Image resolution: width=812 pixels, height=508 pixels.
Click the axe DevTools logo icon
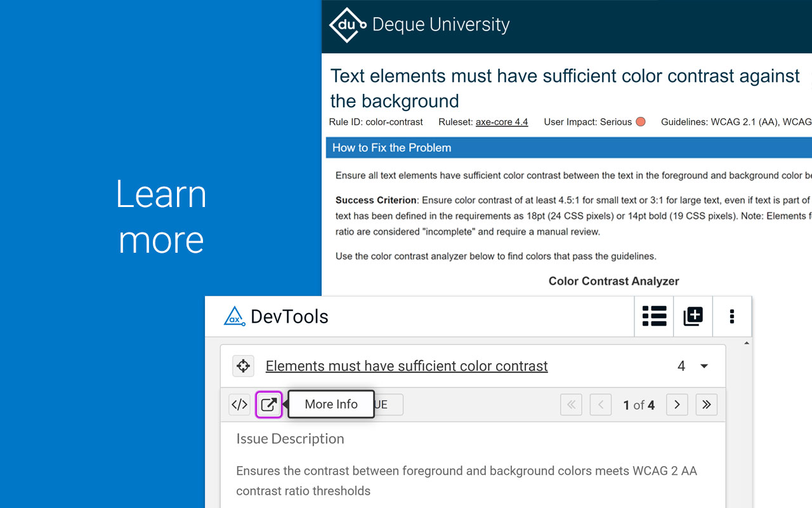click(234, 316)
